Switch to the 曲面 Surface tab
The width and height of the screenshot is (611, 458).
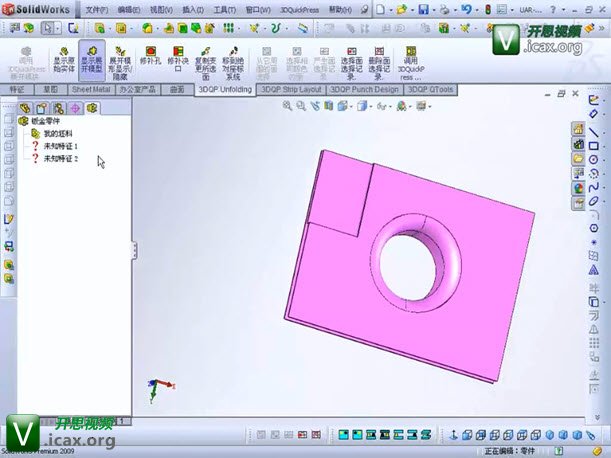point(177,89)
